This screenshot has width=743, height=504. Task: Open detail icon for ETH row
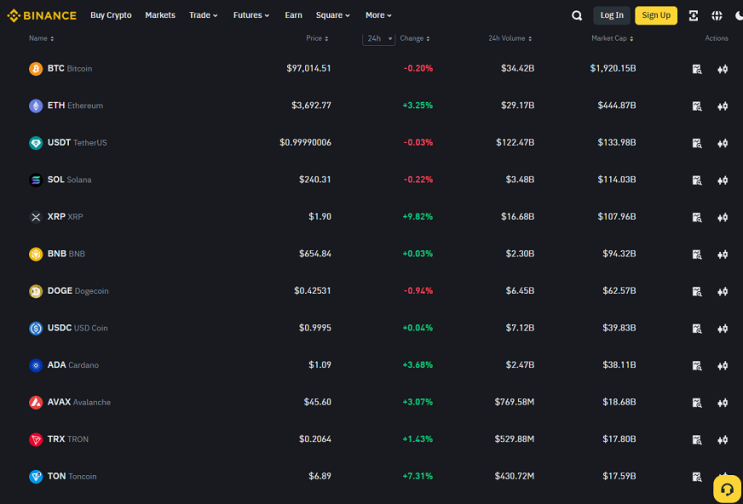click(697, 106)
